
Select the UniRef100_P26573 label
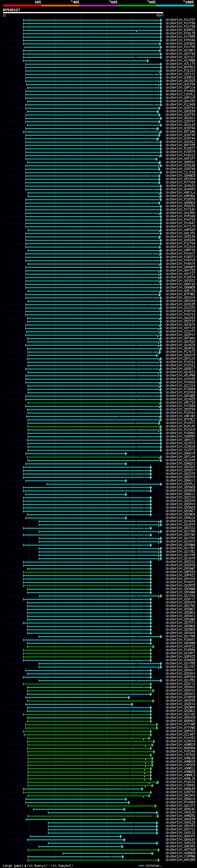[180, 257]
